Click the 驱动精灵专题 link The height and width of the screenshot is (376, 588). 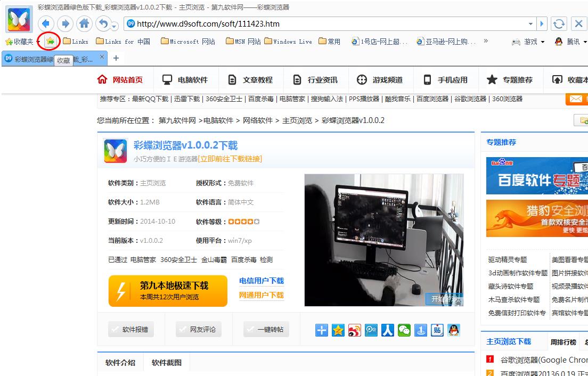click(x=508, y=260)
